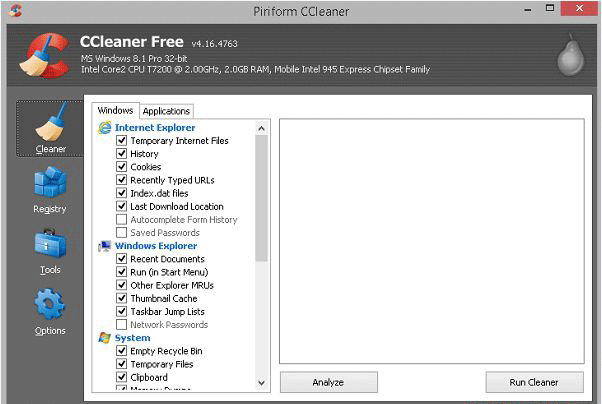Toggle the Clipboard checkbox

tap(121, 377)
